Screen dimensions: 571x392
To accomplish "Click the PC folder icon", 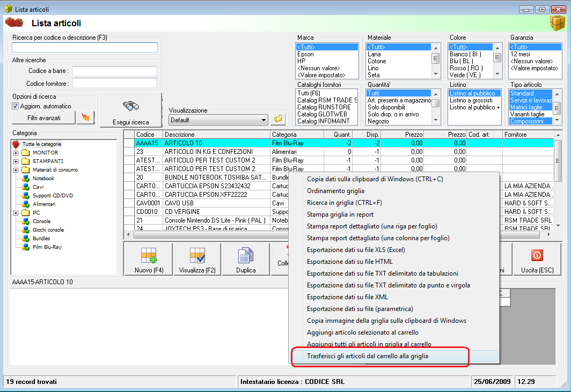I will click(x=26, y=212).
